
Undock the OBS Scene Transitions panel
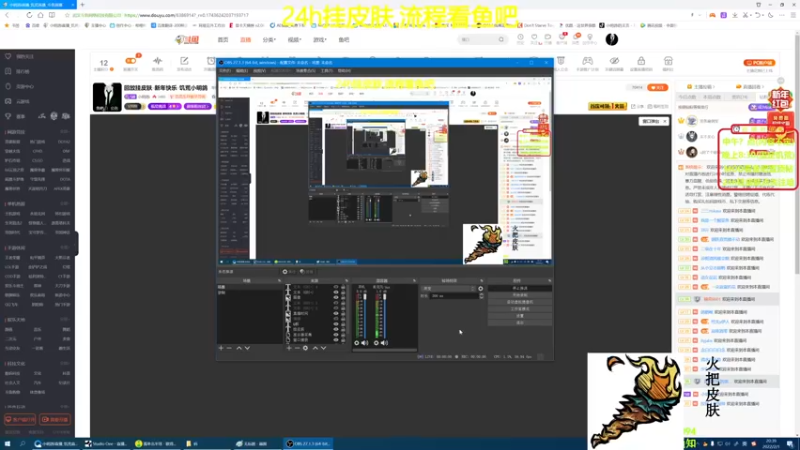pyautogui.click(x=482, y=281)
